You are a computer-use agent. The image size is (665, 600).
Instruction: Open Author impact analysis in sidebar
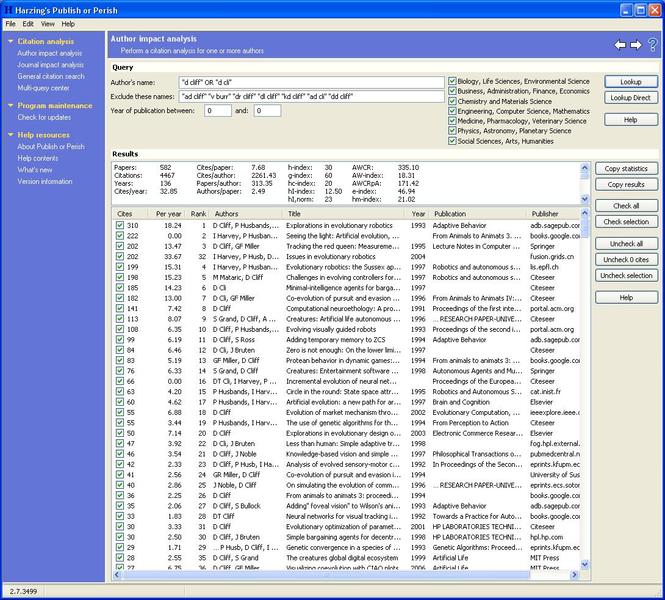pos(50,53)
